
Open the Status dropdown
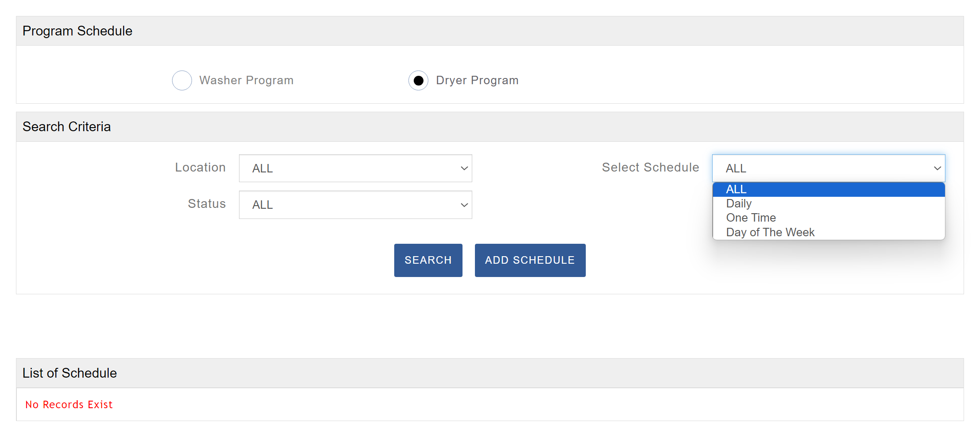(355, 205)
